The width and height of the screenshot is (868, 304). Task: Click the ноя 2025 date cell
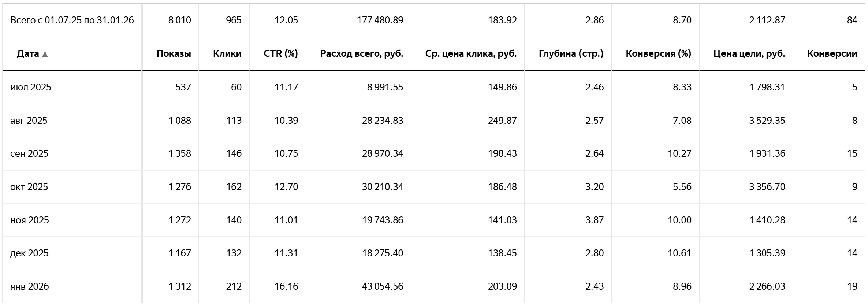30,220
